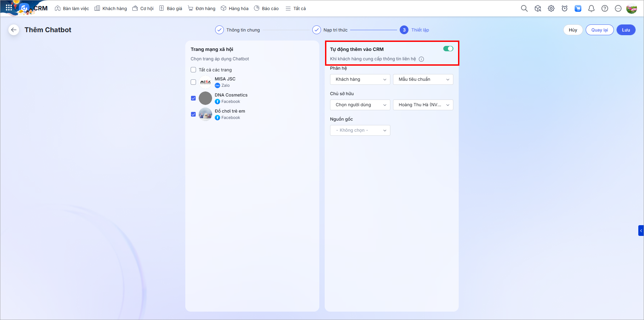This screenshot has width=644, height=320.
Task: Check the MISA JSC Zalo checkbox
Action: pos(193,82)
